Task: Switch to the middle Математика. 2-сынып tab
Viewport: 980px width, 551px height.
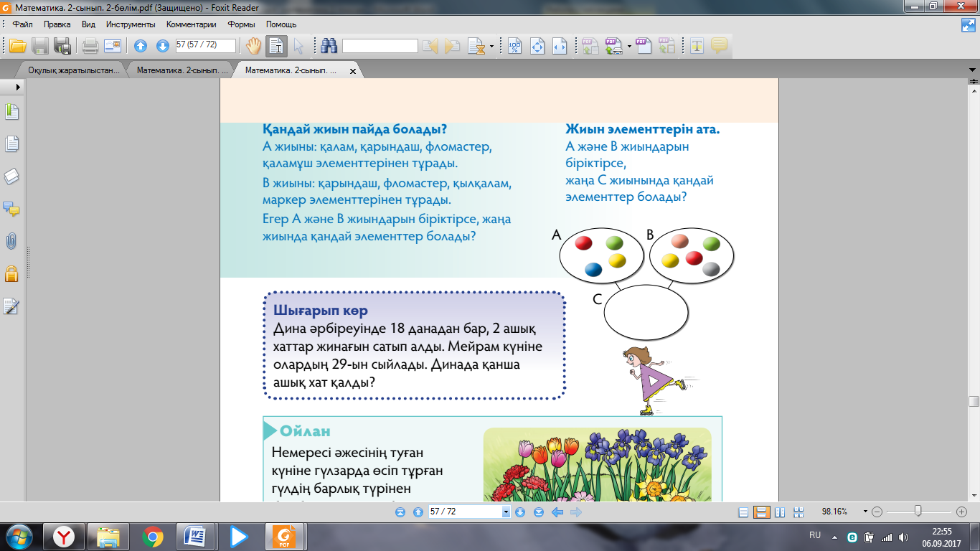Action: coord(182,70)
